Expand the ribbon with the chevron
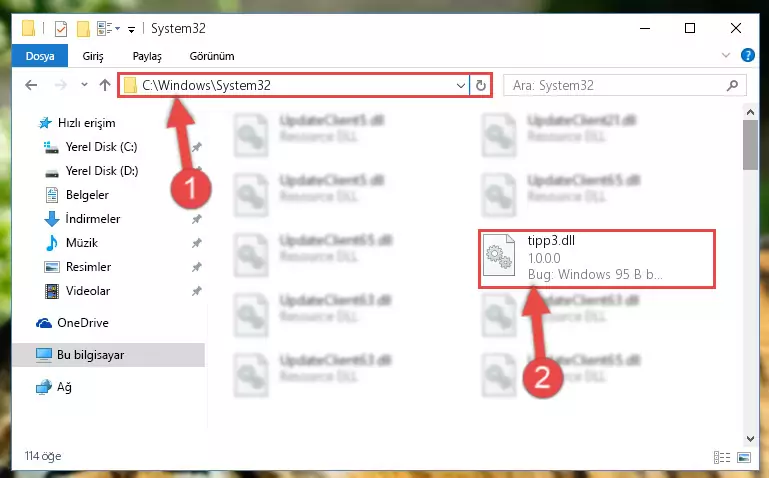 [726, 55]
